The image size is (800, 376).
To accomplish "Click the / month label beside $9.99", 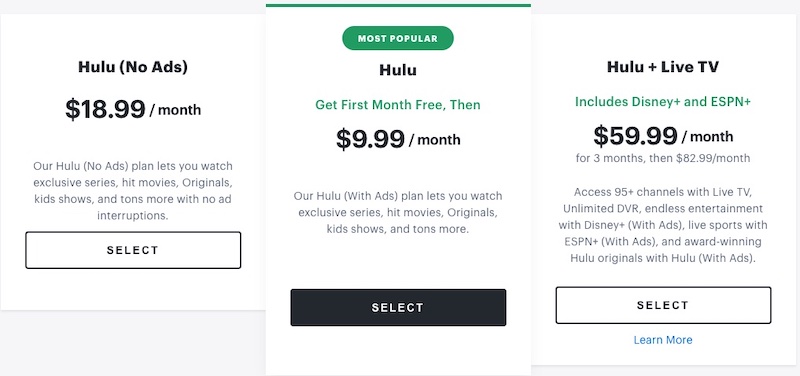I will coord(435,140).
